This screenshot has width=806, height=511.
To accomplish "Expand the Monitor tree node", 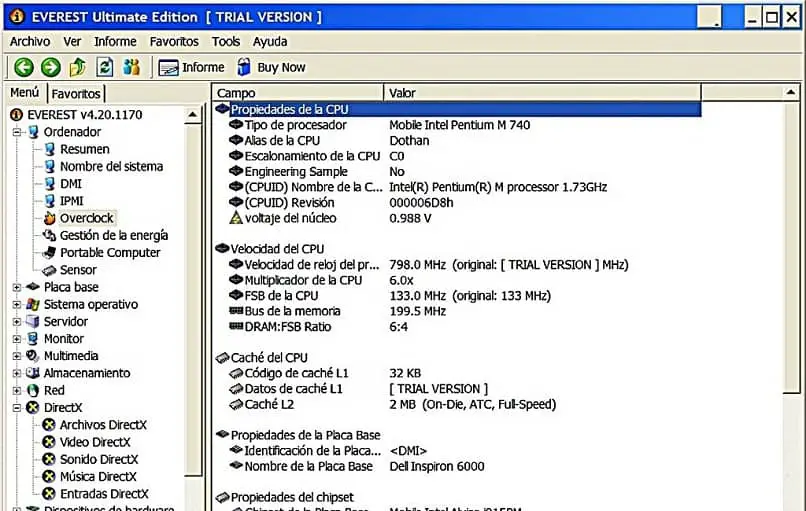I will pos(17,339).
